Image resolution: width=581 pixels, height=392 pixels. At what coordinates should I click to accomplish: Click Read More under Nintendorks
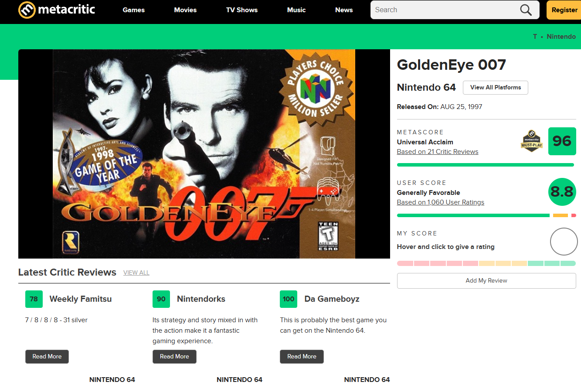tap(174, 357)
